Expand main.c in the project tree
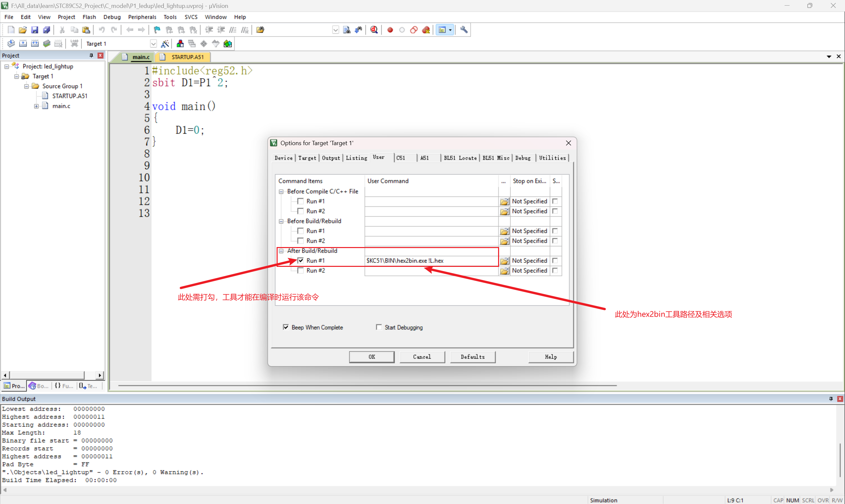Viewport: 845px width, 504px height. tap(36, 106)
